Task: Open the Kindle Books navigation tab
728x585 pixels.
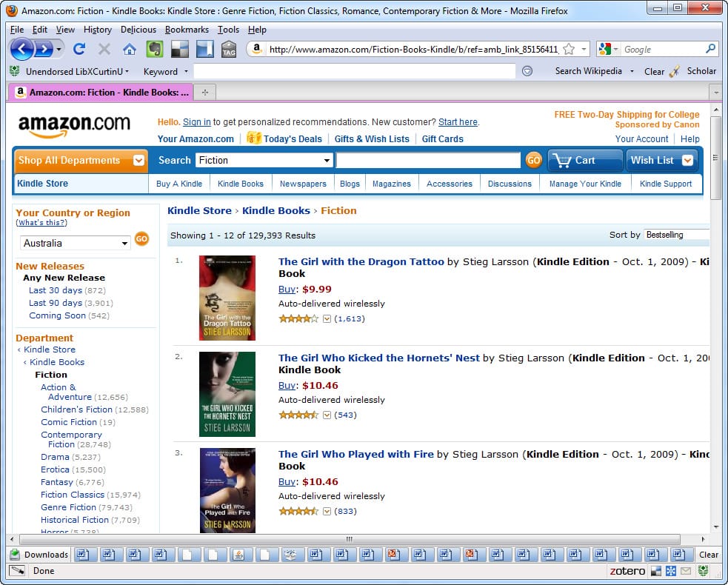Action: (241, 184)
